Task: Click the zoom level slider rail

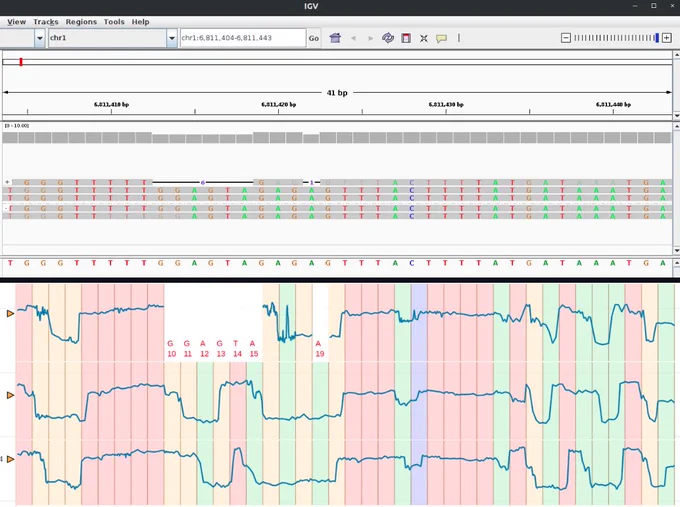Action: coord(616,38)
